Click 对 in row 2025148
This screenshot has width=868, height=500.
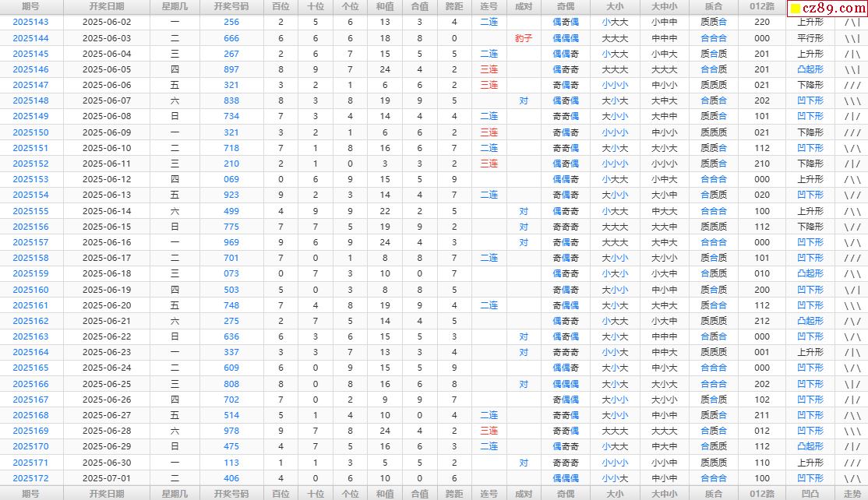click(524, 100)
